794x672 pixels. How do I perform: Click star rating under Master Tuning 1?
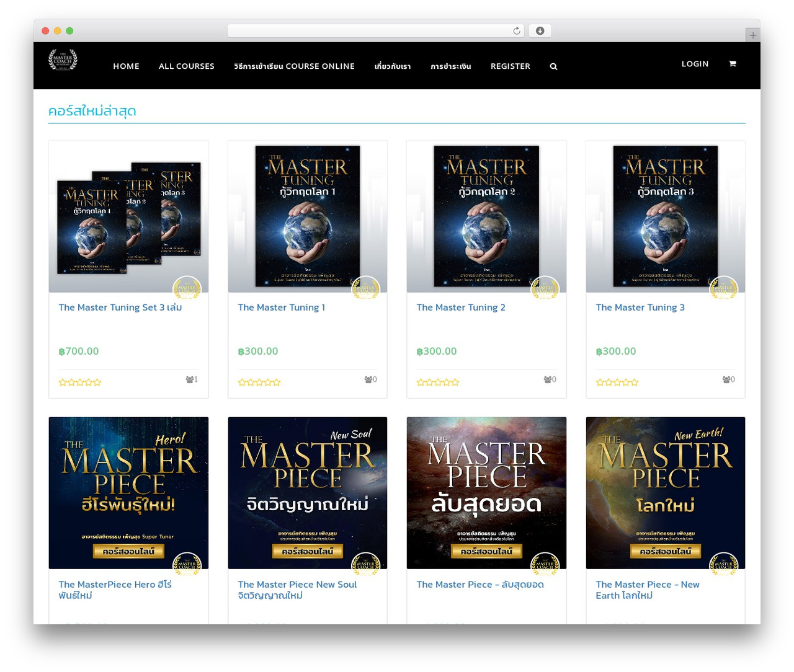(x=259, y=382)
